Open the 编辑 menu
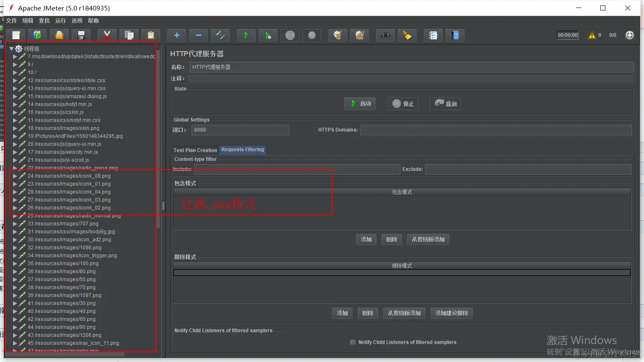The image size is (644, 362). click(28, 21)
